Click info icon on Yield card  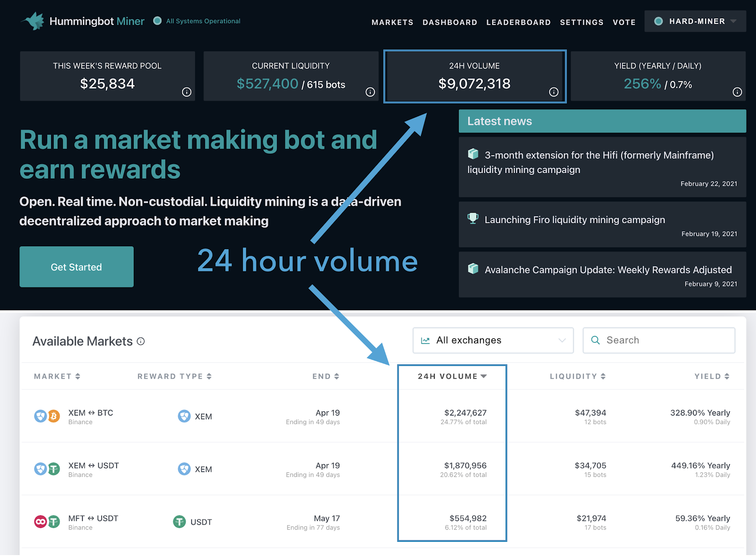coord(737,92)
